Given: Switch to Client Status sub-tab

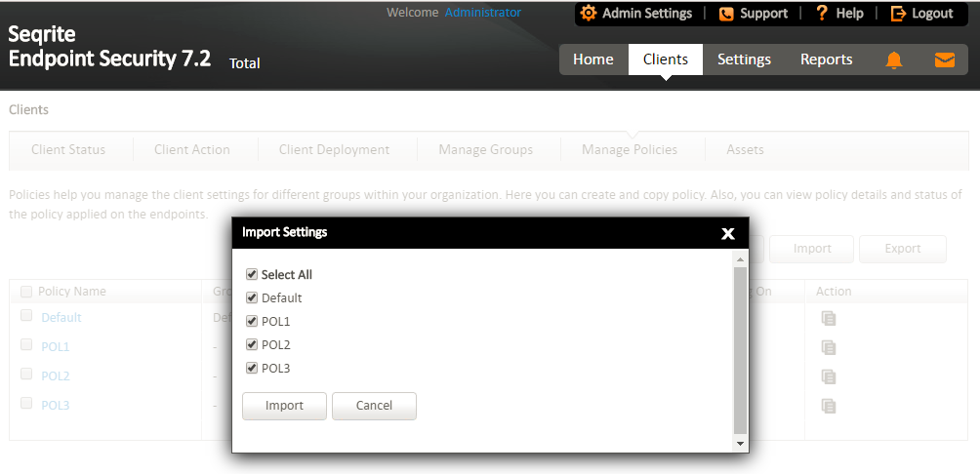Looking at the screenshot, I should coord(68,150).
